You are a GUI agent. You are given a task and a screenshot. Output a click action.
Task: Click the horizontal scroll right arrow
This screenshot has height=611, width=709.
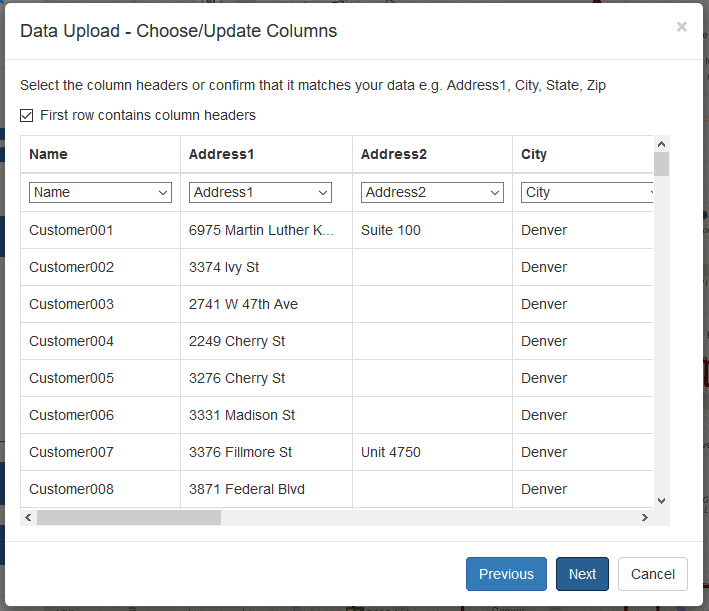click(x=645, y=517)
